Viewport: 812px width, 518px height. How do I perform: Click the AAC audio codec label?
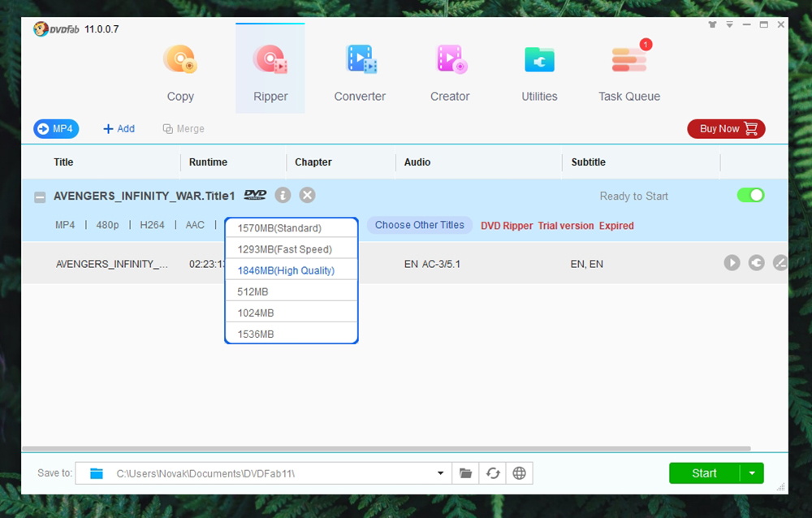[x=195, y=225]
